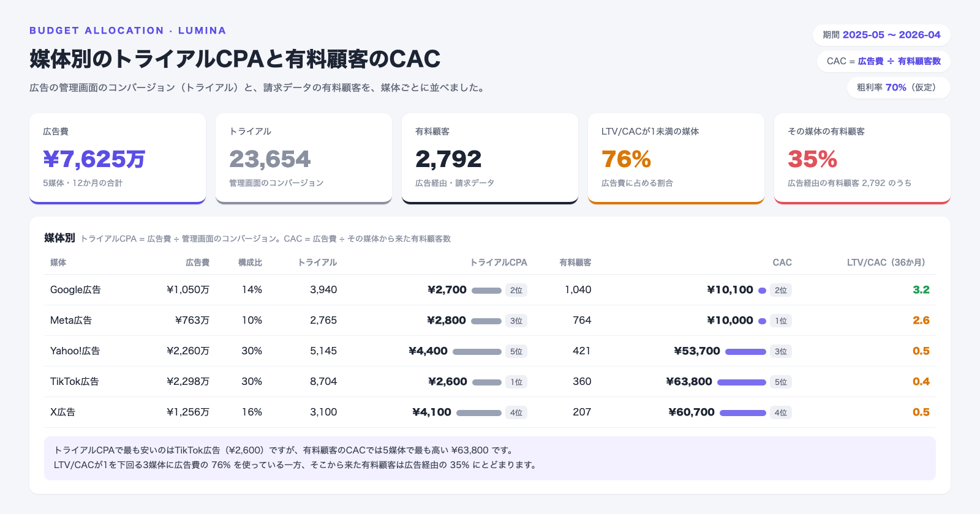The image size is (980, 514).
Task: Click the 粗利率 70%（仮定） pill
Action: pyautogui.click(x=899, y=88)
